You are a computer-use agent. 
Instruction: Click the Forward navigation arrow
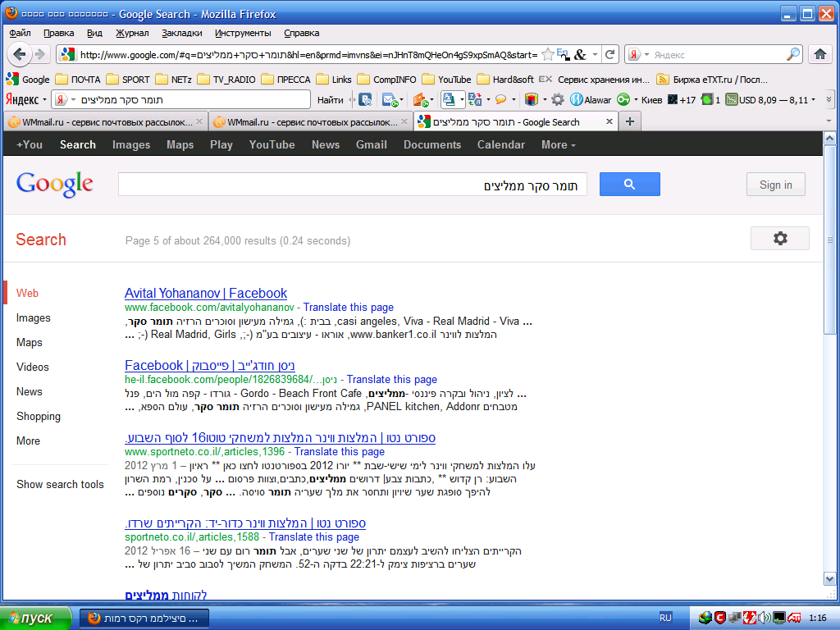(x=40, y=54)
